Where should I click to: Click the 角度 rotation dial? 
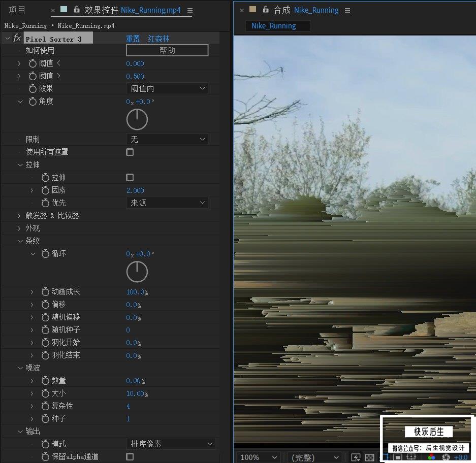tap(137, 119)
